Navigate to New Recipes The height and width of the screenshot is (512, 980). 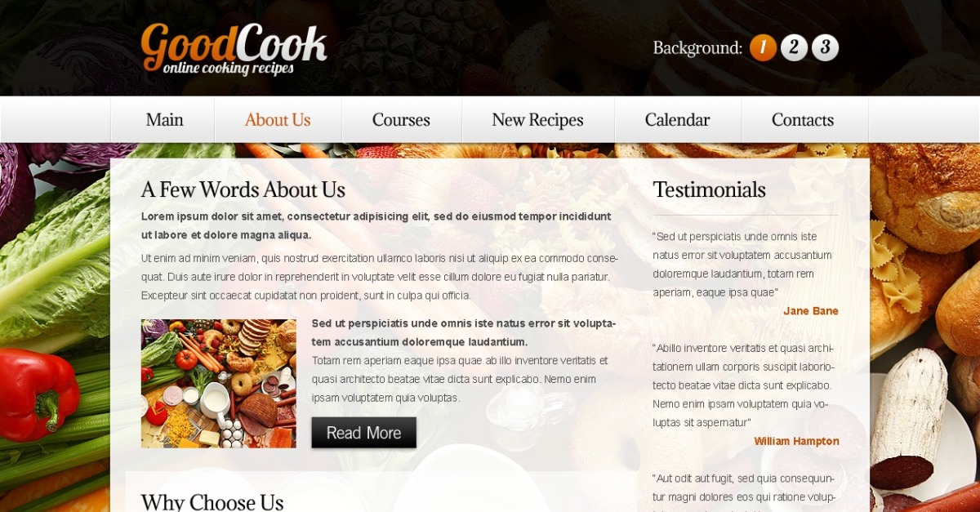537,120
